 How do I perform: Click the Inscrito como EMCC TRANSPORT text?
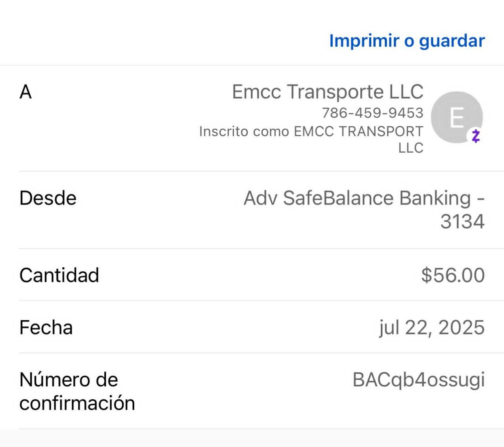tap(311, 131)
